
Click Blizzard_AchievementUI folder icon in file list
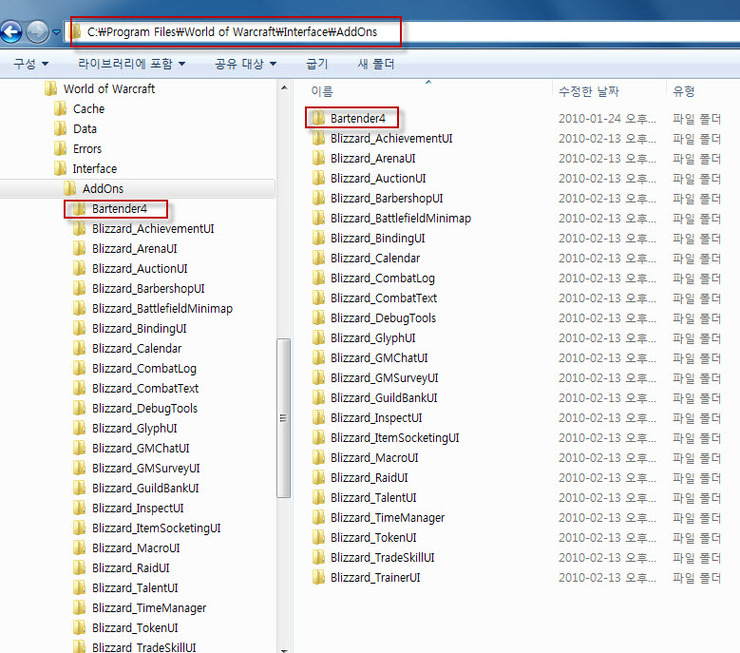(319, 138)
